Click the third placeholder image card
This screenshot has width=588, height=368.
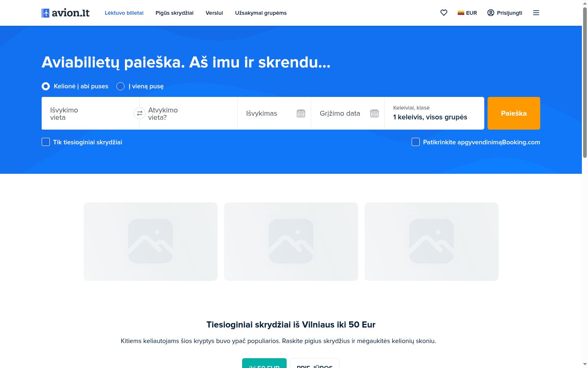pyautogui.click(x=432, y=242)
